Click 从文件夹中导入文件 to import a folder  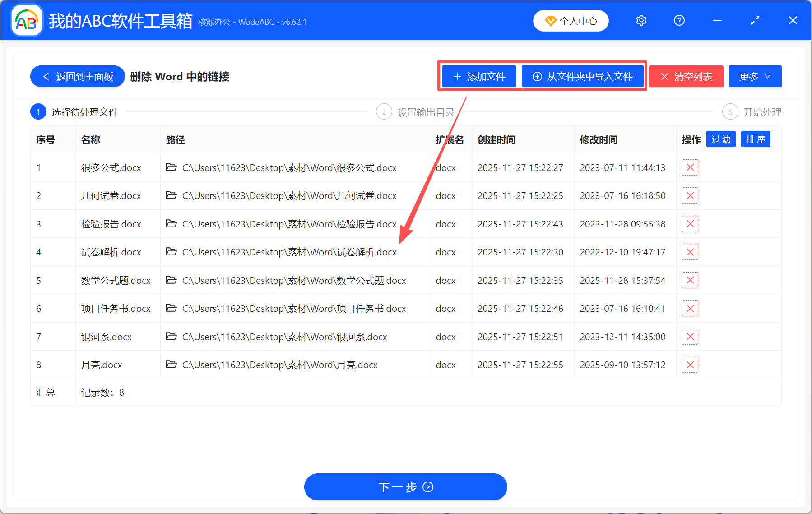[583, 76]
